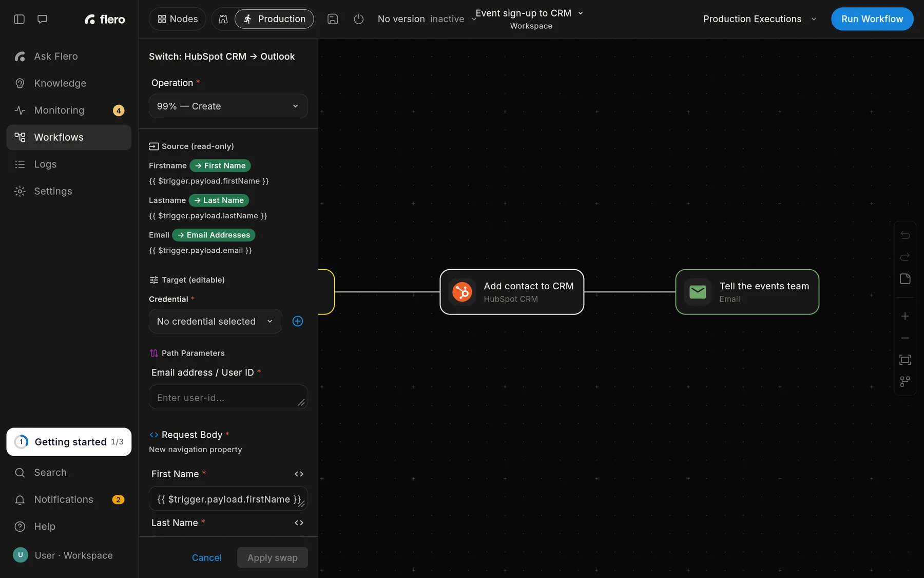This screenshot has height=578, width=924.
Task: Open Ask Flero in sidebar
Action: 69,57
